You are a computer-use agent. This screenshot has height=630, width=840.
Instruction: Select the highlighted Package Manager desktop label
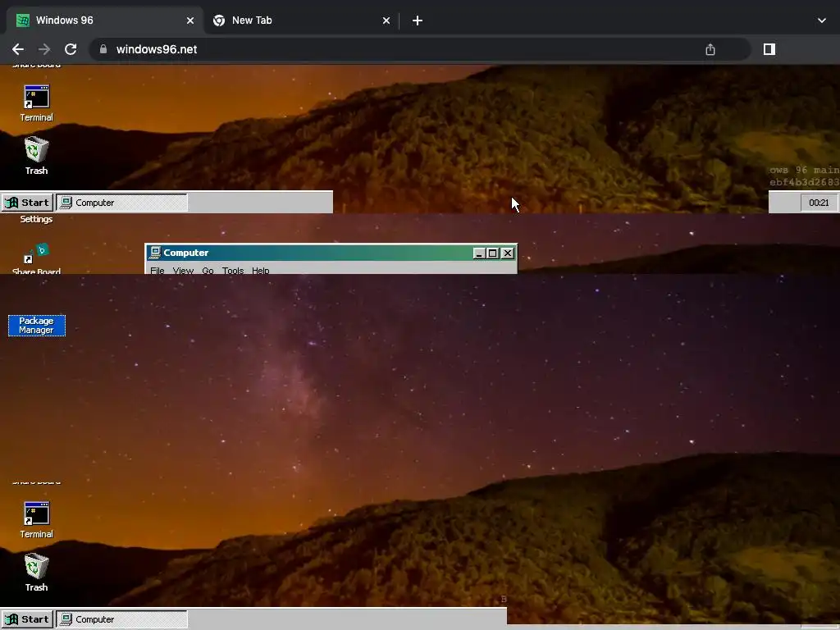click(x=36, y=325)
